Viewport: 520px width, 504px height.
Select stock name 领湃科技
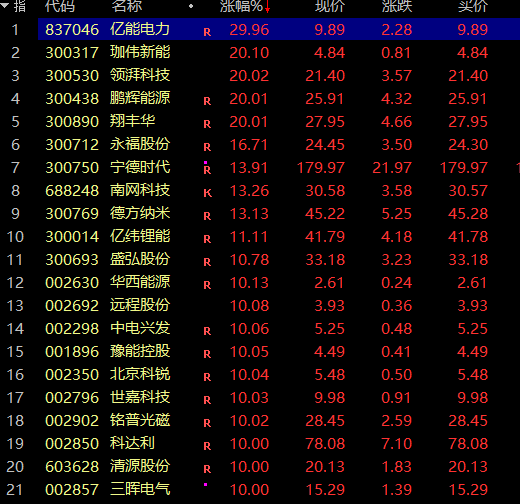click(140, 75)
